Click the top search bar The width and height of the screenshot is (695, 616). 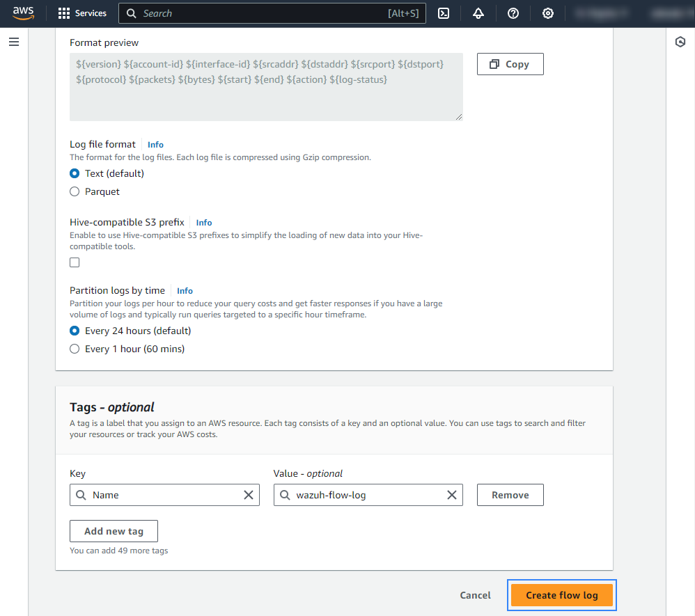click(x=272, y=13)
